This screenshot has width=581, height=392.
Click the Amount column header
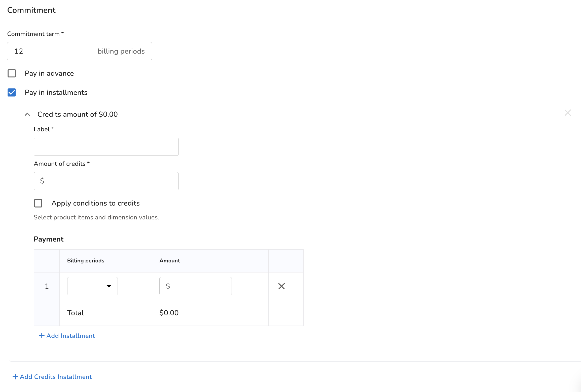click(170, 261)
